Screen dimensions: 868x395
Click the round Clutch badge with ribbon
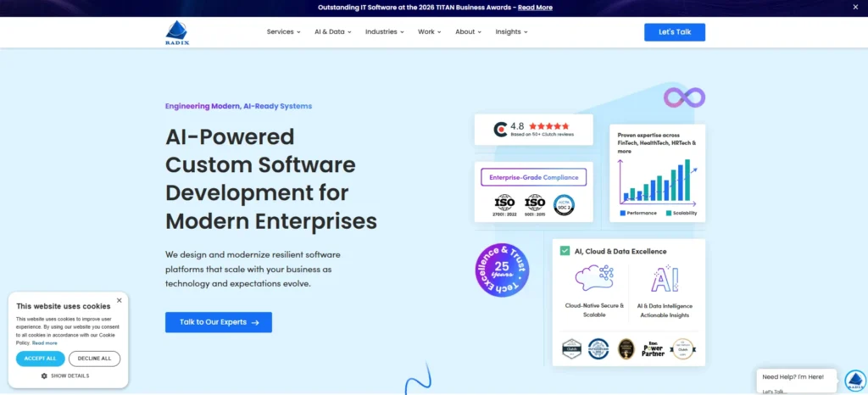point(683,349)
